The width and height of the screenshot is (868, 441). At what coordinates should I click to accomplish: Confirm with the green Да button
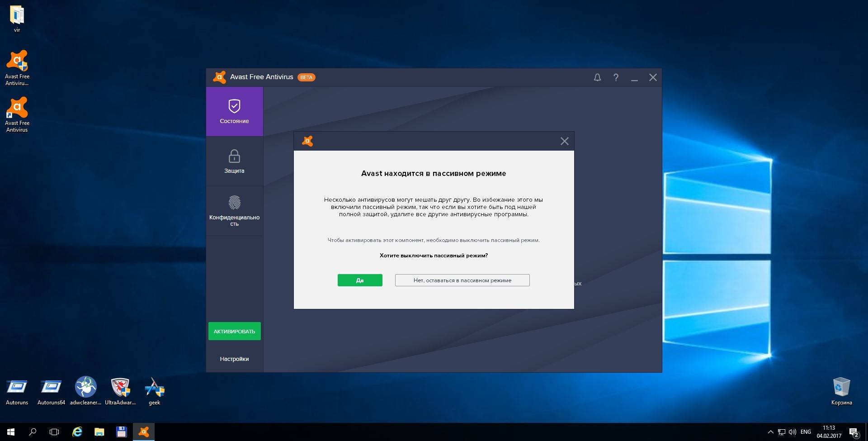360,280
